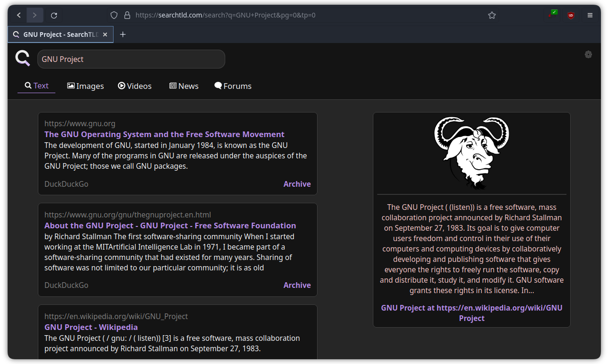Click DuckDuckGo source under second result

(66, 285)
